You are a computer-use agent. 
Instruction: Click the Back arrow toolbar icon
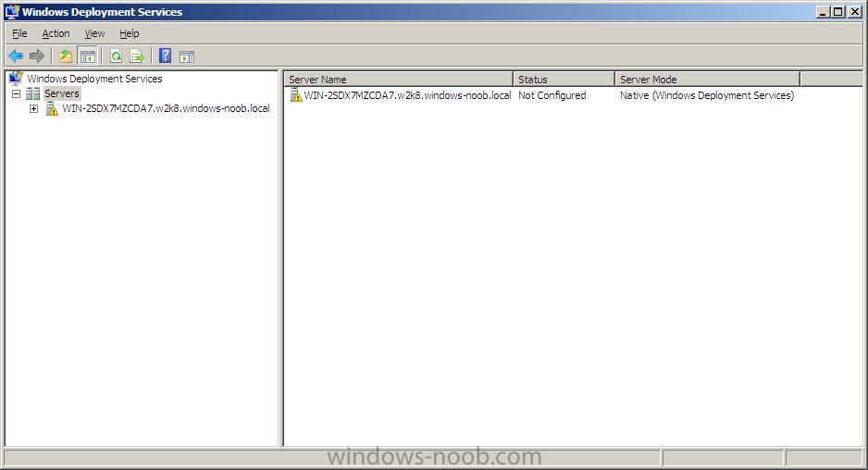[x=16, y=56]
